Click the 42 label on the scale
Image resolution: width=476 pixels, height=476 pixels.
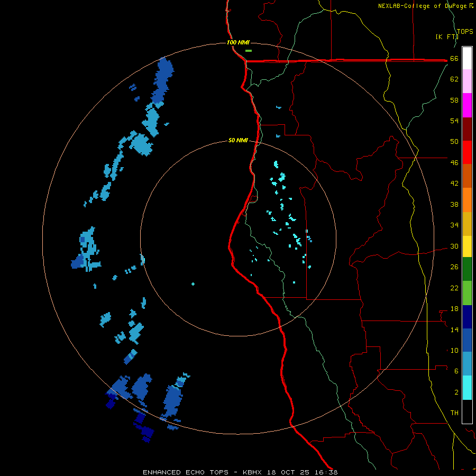454,184
